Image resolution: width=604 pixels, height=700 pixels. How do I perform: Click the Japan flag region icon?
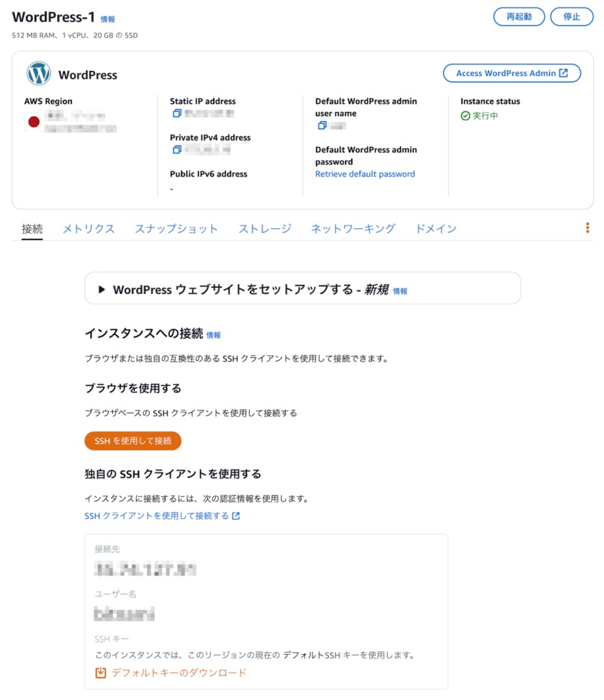pyautogui.click(x=33, y=122)
